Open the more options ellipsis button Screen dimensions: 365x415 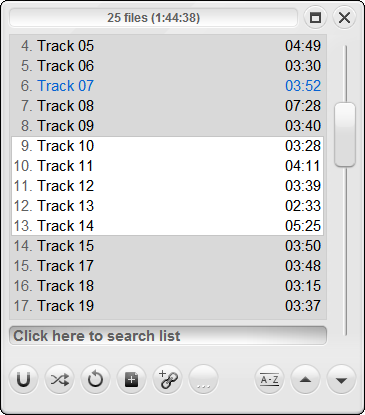coord(203,379)
